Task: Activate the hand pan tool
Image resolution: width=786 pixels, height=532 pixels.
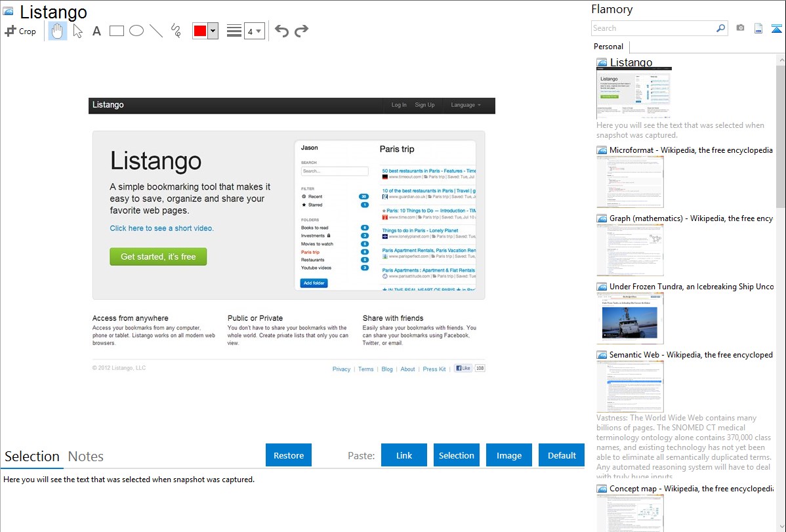Action: pyautogui.click(x=57, y=31)
